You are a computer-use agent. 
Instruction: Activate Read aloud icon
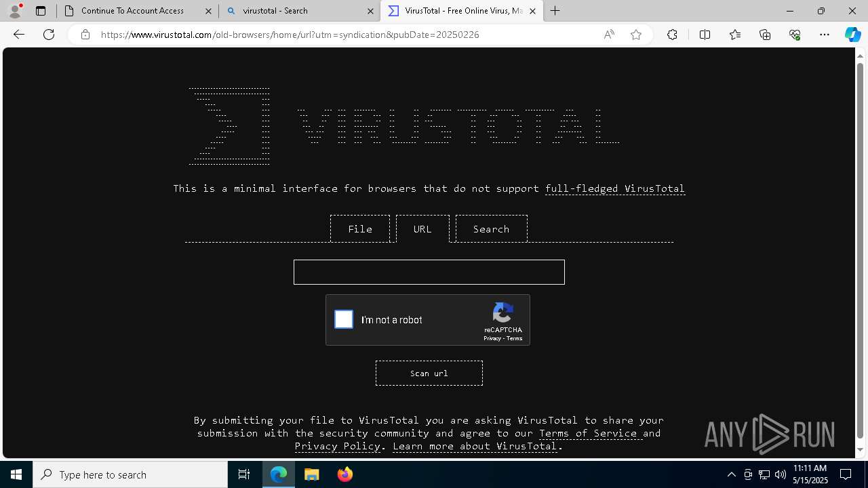tap(609, 35)
